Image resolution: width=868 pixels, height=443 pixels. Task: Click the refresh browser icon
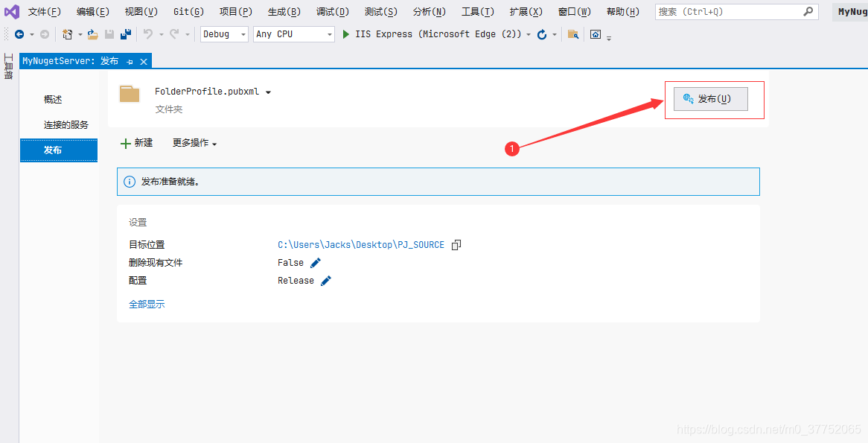(x=542, y=34)
